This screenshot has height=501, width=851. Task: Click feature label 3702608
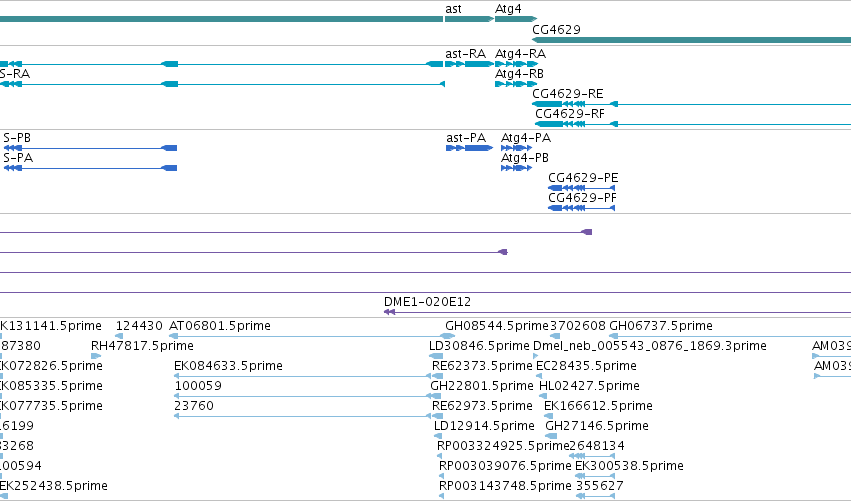coord(578,326)
